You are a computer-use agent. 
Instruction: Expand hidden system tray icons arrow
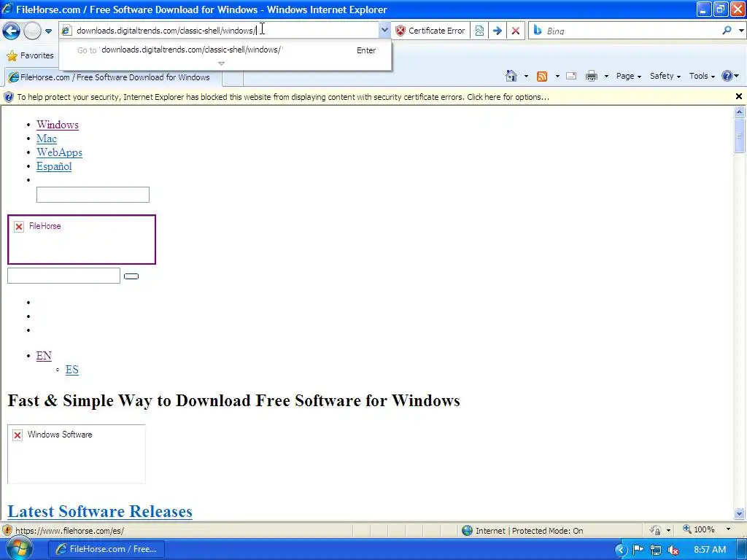click(620, 550)
